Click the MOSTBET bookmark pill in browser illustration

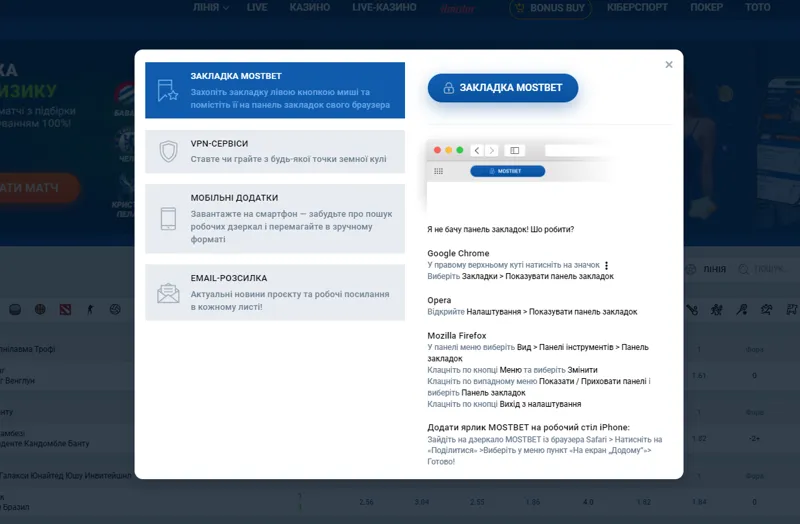coord(508,171)
